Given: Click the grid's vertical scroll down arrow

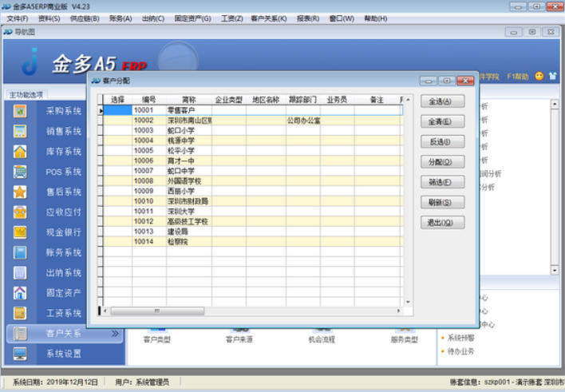Looking at the screenshot, I should point(408,302).
